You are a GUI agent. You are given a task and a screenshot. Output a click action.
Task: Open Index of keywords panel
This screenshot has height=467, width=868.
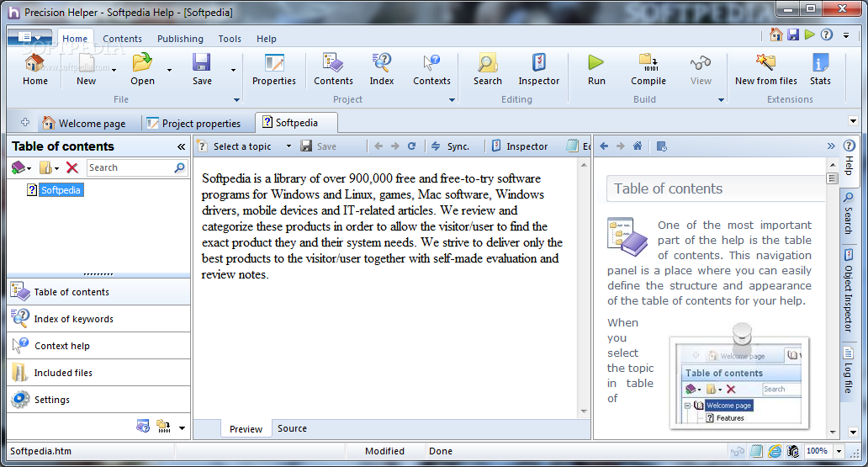98,319
